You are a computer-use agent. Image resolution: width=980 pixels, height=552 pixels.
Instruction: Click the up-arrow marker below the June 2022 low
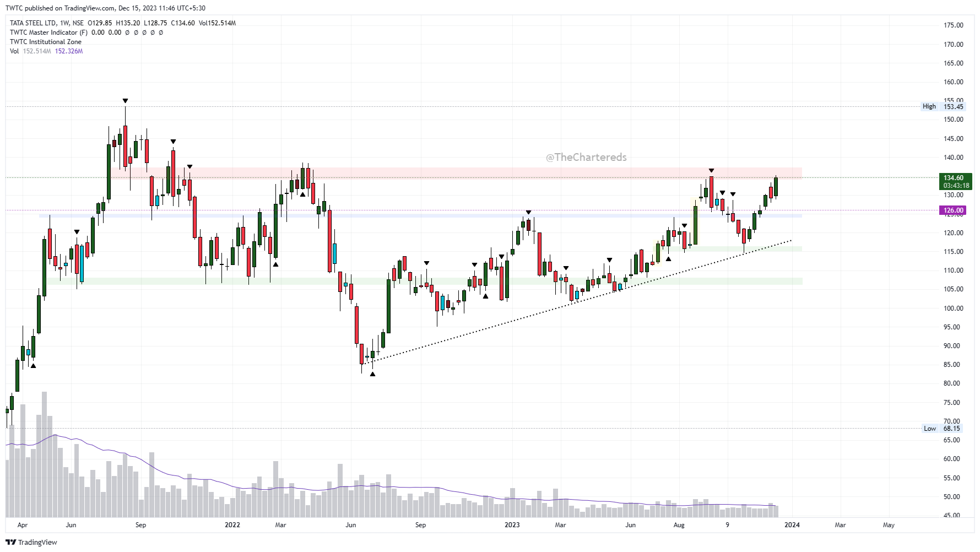coord(373,374)
